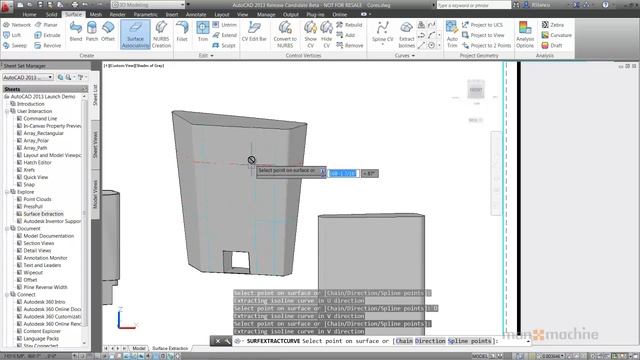Viewport: 640px width, 360px height.
Task: Select the Network surface tool
Action: point(17,25)
